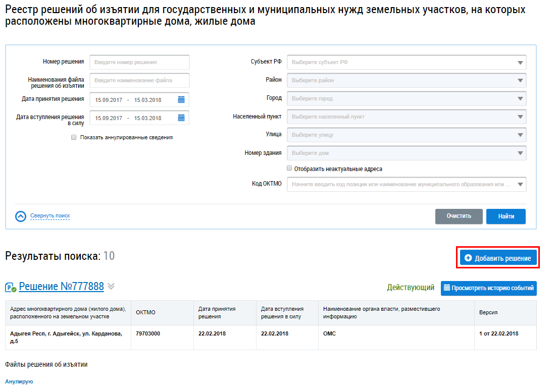Click into the Номер решения input field
This screenshot has width=556, height=392.
tap(139, 63)
